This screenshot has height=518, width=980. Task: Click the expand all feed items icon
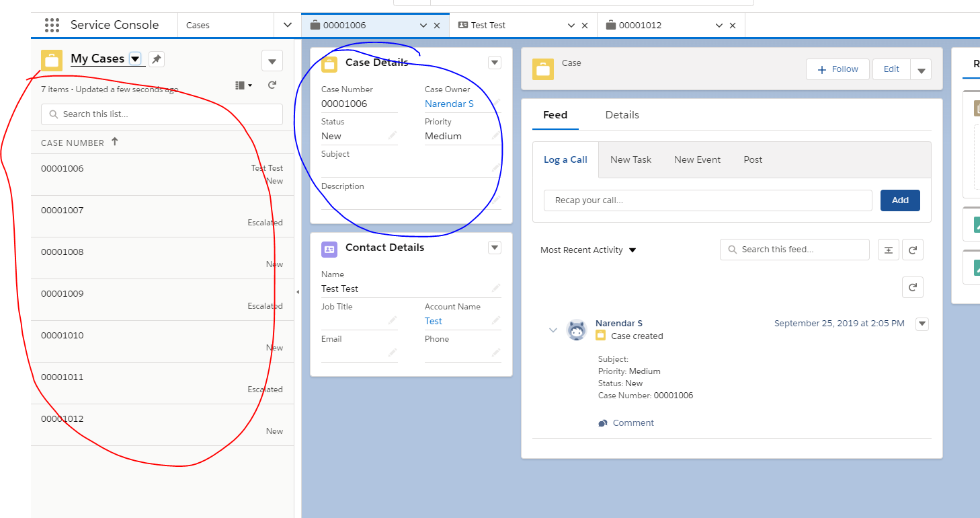888,250
